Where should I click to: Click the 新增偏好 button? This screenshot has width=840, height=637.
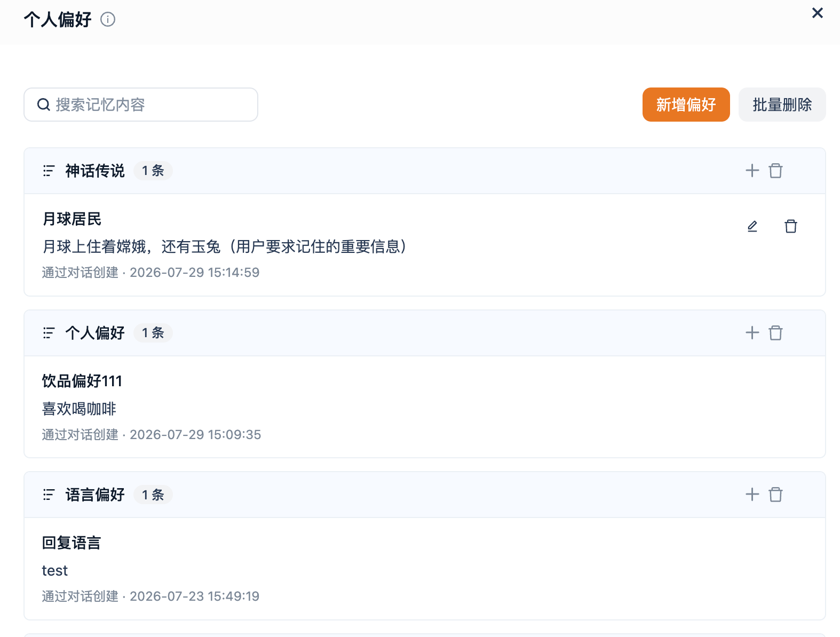tap(686, 105)
